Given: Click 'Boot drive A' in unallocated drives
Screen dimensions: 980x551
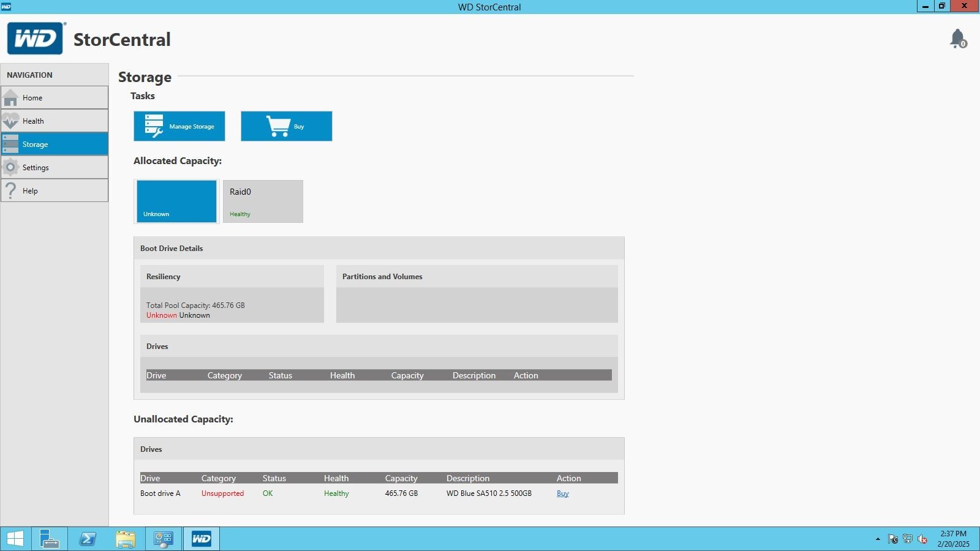Looking at the screenshot, I should pyautogui.click(x=160, y=493).
